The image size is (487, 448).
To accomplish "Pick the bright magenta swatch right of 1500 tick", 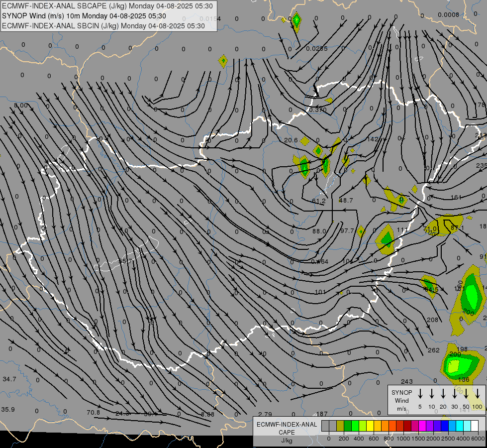I will click(423, 426).
